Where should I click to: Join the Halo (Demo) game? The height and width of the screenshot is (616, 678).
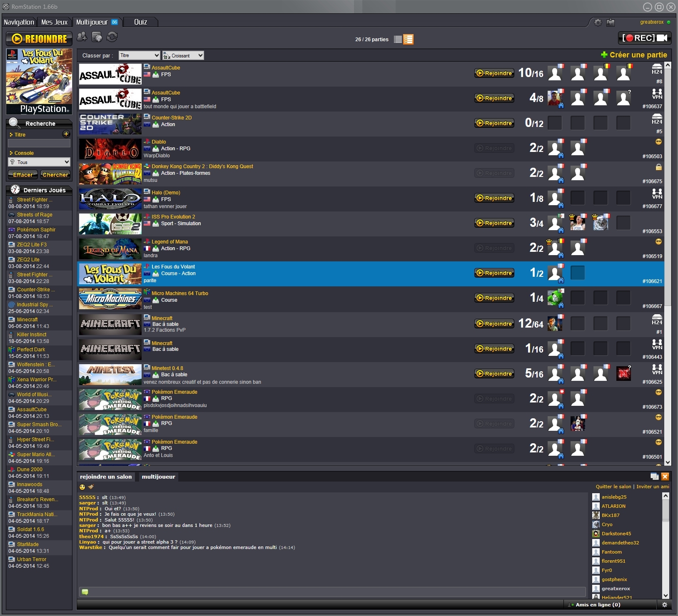tap(494, 198)
